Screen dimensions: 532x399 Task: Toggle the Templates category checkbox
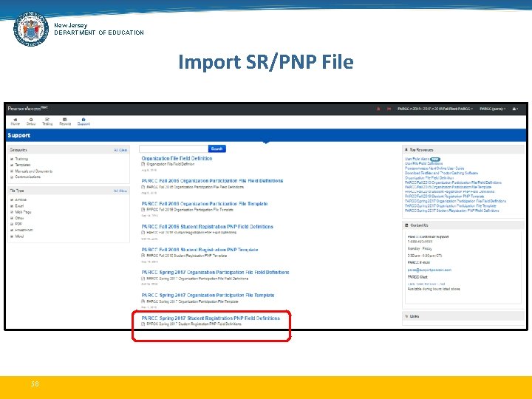point(12,165)
